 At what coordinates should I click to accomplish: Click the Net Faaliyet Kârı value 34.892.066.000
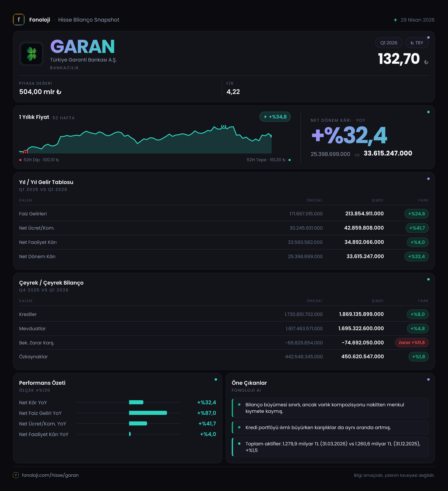coord(364,242)
